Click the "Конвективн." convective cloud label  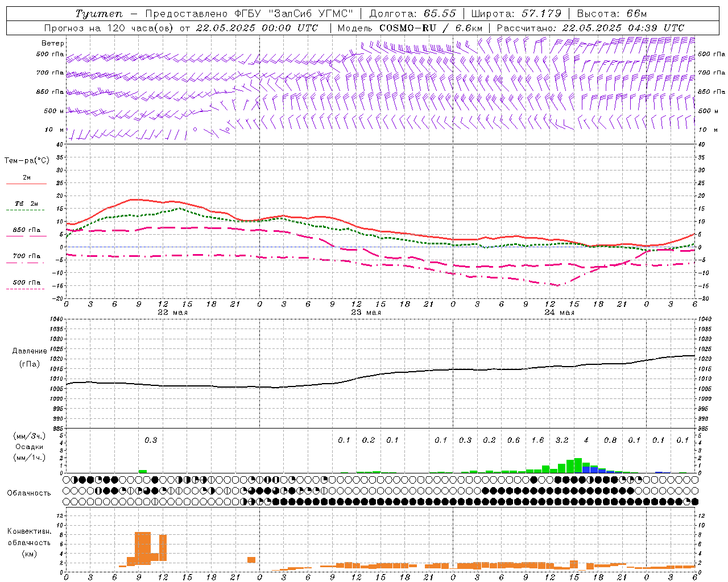pos(29,531)
